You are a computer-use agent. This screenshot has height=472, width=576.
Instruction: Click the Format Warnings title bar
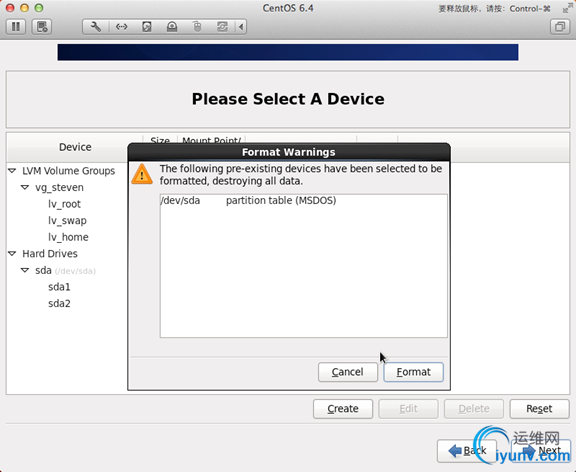pyautogui.click(x=289, y=152)
